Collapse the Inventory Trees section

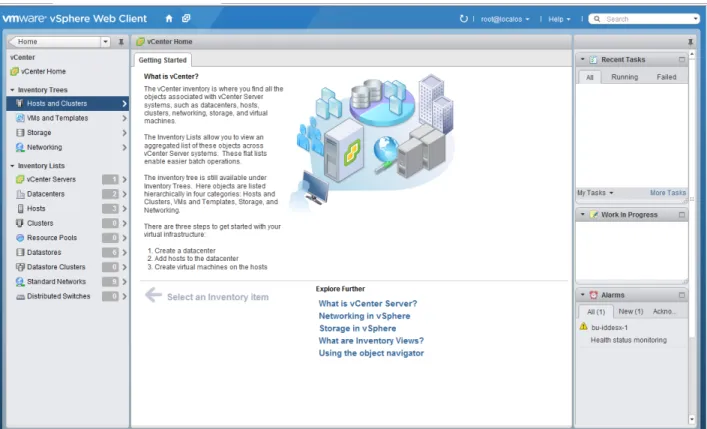13,90
